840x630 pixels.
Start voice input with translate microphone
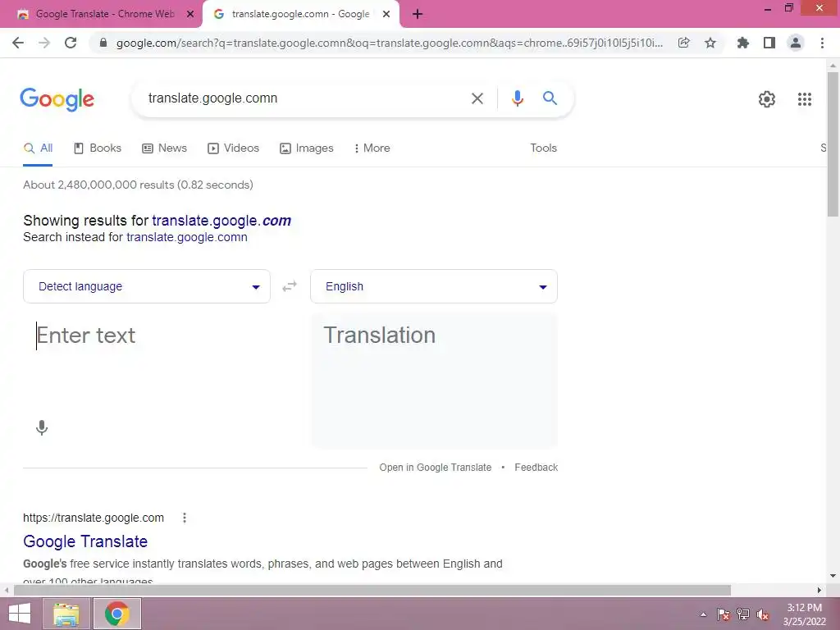tap(42, 427)
